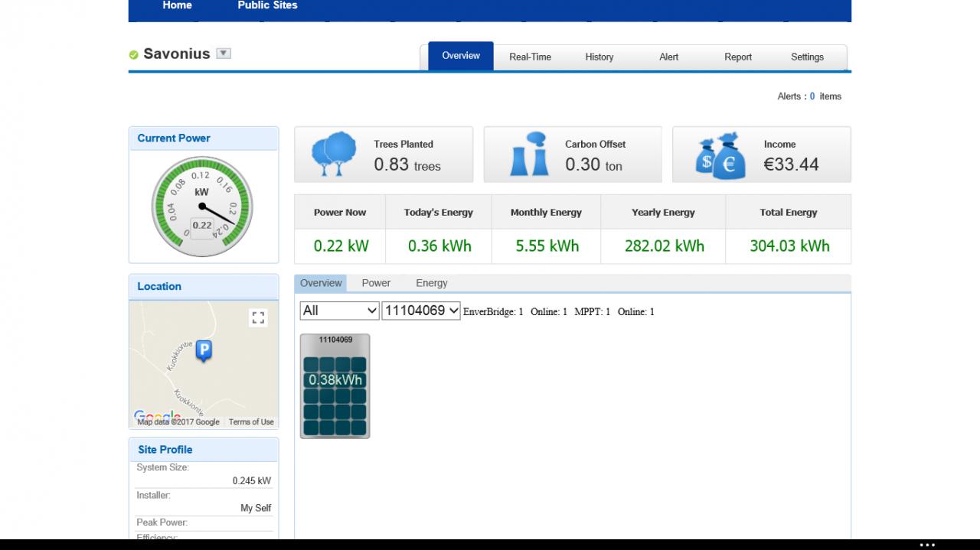This screenshot has width=980, height=550.
Task: Select solar panel module 11104069
Action: 335,386
